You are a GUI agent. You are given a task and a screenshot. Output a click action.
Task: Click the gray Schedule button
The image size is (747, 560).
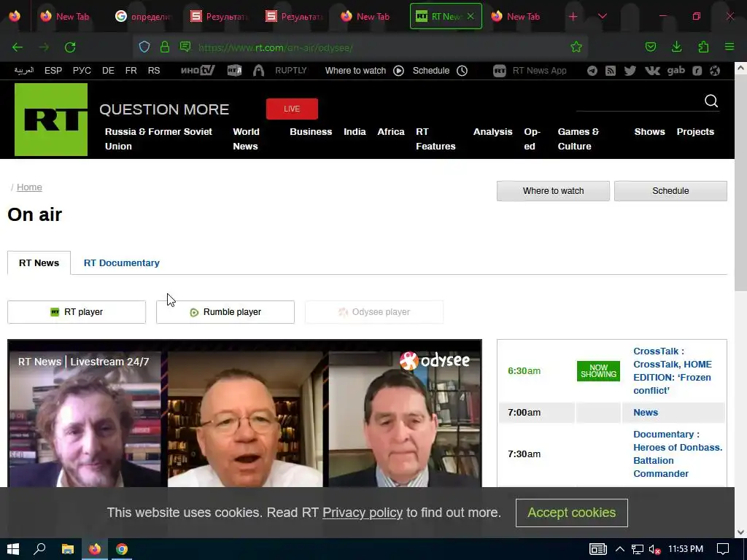click(x=670, y=191)
